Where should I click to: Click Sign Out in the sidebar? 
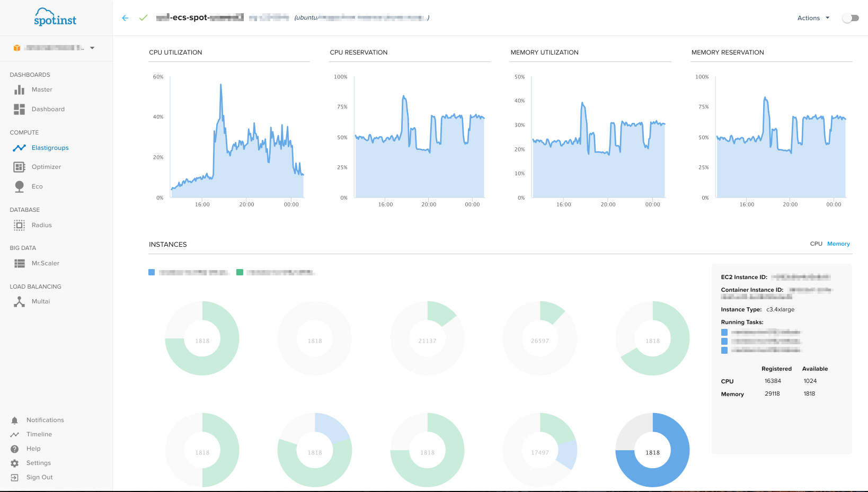coord(39,477)
